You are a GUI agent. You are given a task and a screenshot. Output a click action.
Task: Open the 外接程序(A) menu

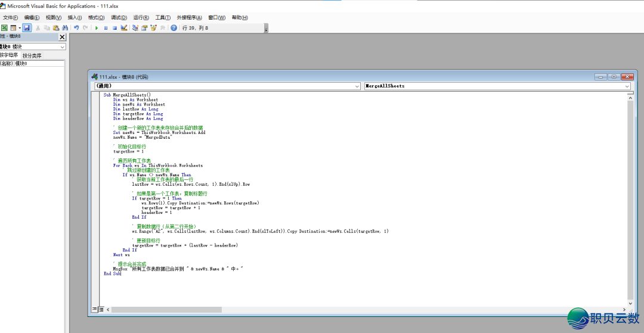[190, 18]
